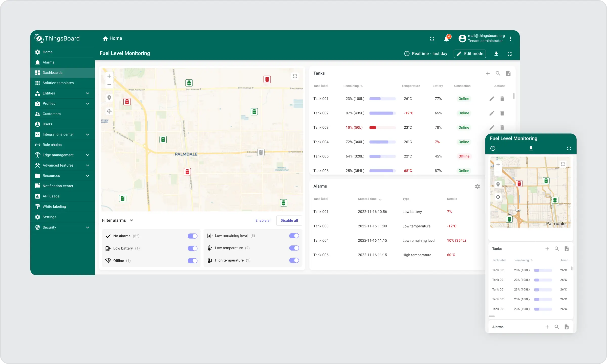The image size is (607, 364).
Task: Click the Tank 003 remaining level bar
Action: [382, 127]
